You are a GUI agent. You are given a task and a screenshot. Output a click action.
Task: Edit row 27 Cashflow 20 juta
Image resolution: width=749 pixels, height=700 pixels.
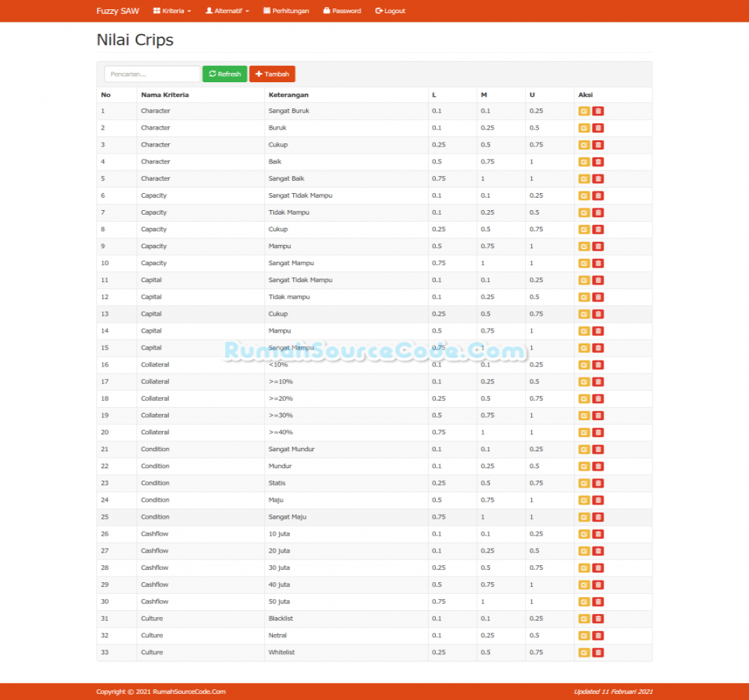[x=584, y=550]
